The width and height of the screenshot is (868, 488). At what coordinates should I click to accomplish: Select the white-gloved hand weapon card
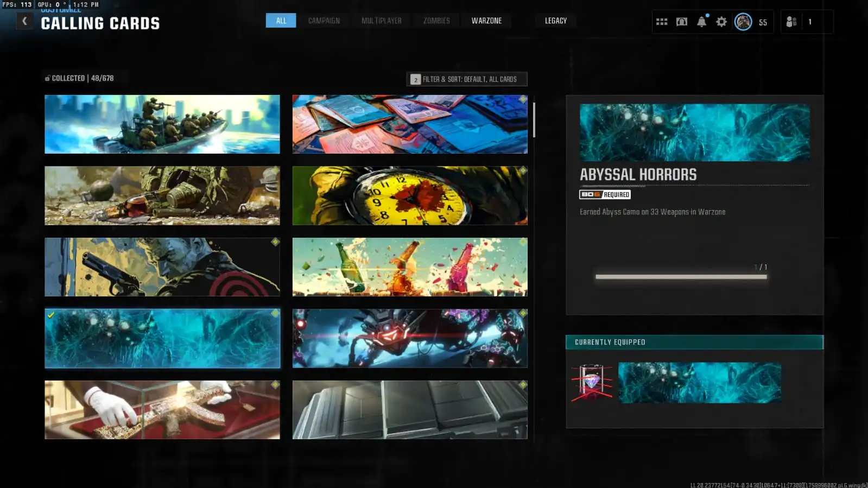point(162,410)
